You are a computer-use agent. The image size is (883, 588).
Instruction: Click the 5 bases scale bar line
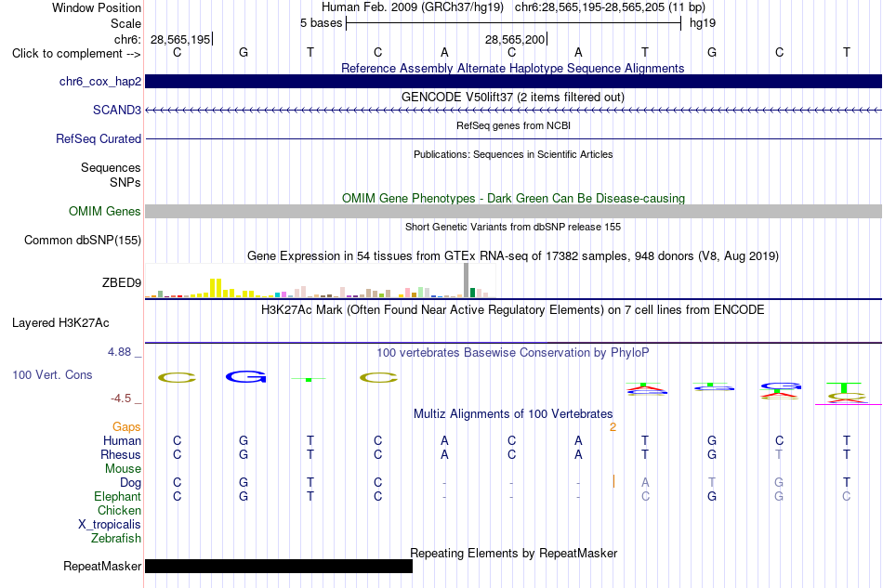tap(514, 23)
